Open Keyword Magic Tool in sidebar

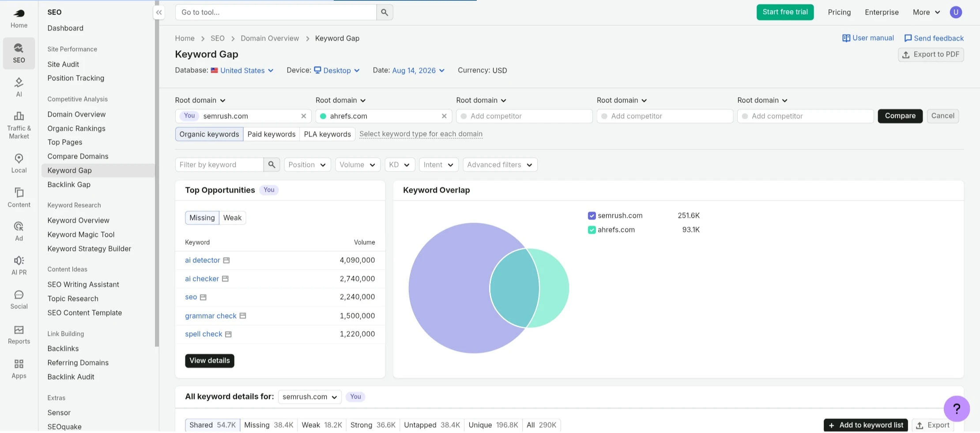click(81, 235)
